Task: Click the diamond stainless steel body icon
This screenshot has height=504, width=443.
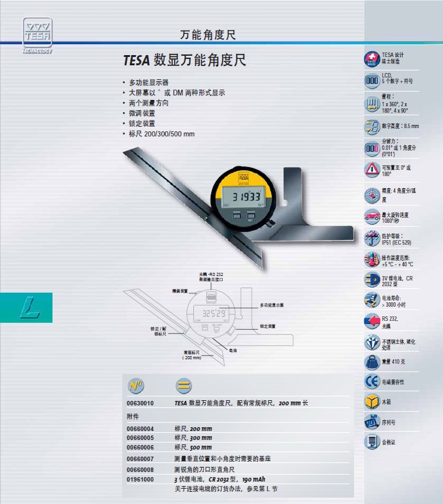Action: click(372, 343)
